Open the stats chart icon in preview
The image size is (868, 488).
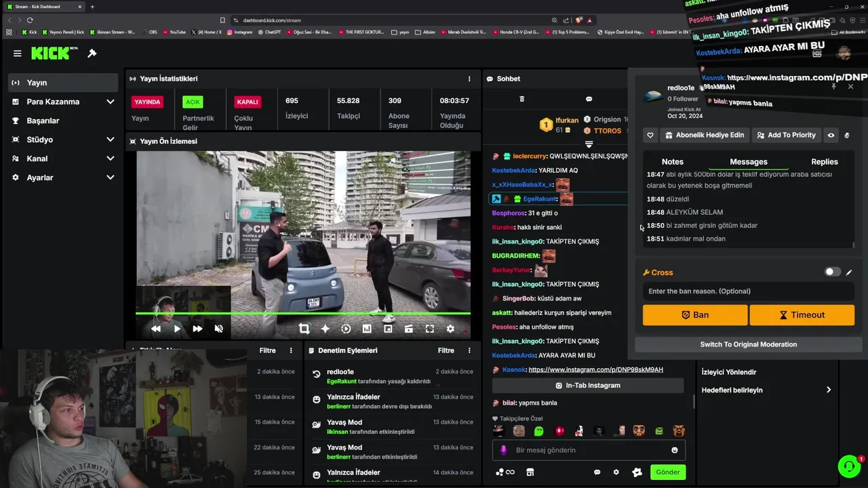pos(367,329)
